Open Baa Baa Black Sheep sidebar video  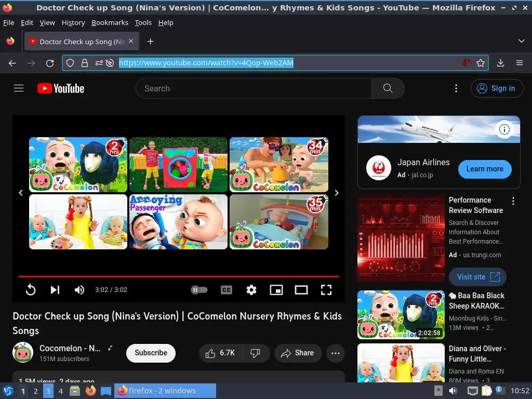401,314
